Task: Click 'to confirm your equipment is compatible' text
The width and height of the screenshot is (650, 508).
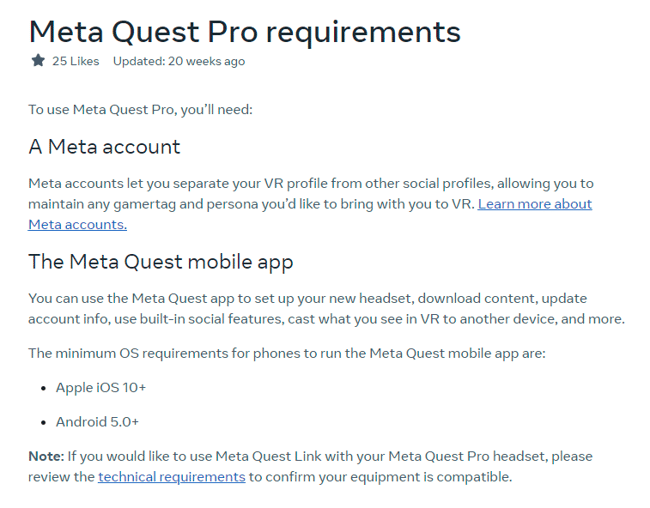Action: click(381, 477)
